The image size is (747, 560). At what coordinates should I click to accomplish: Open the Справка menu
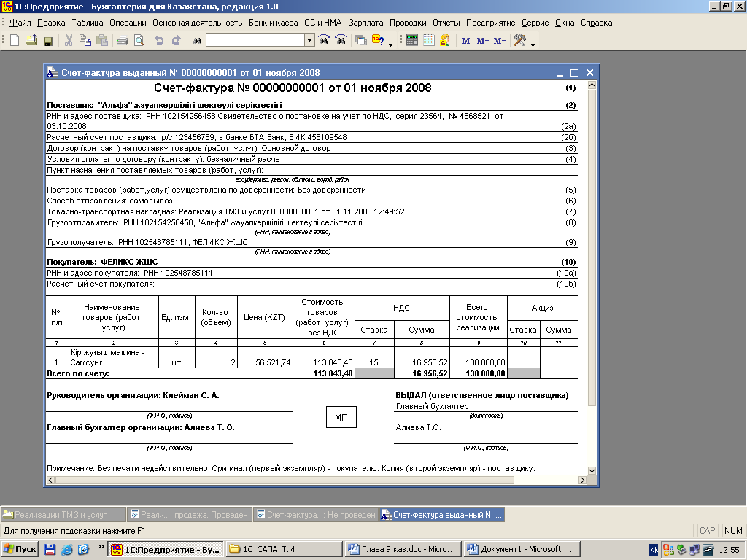596,23
